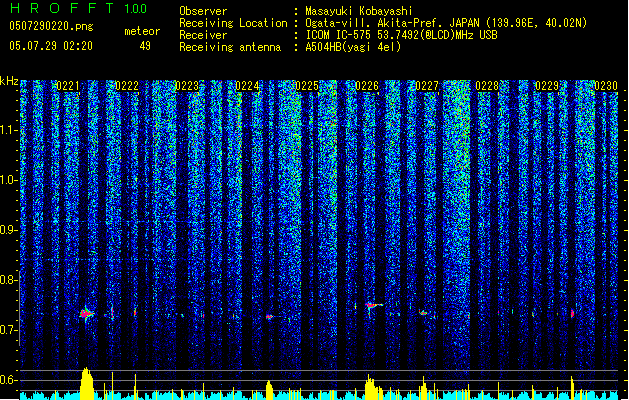Click the 0221 time marker
This screenshot has height=400, width=629.
[x=68, y=86]
